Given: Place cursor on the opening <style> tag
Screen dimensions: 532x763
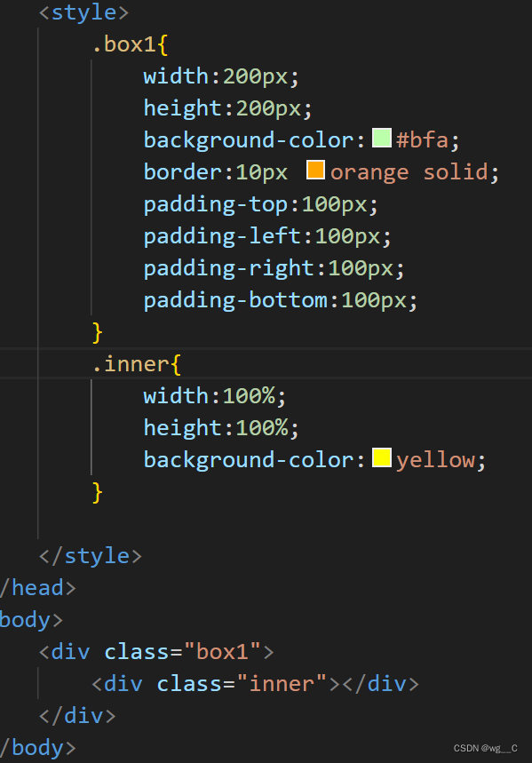Looking at the screenshot, I should click(x=83, y=12).
